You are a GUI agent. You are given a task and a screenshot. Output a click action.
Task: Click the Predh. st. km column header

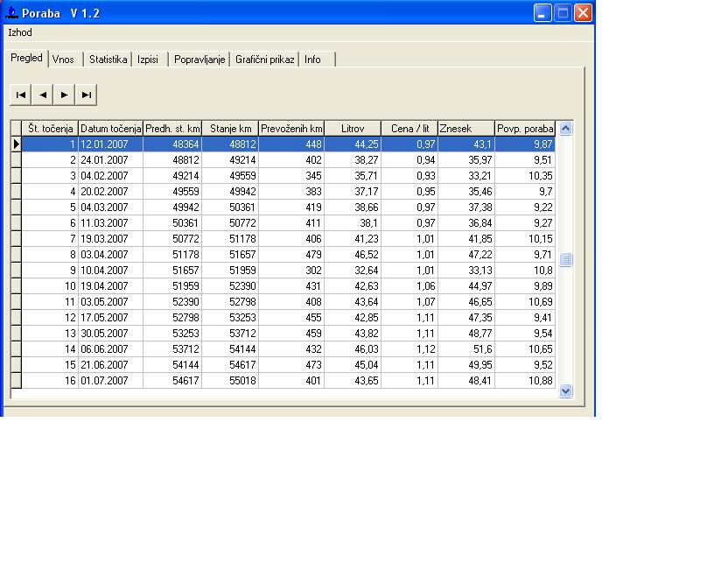click(172, 129)
